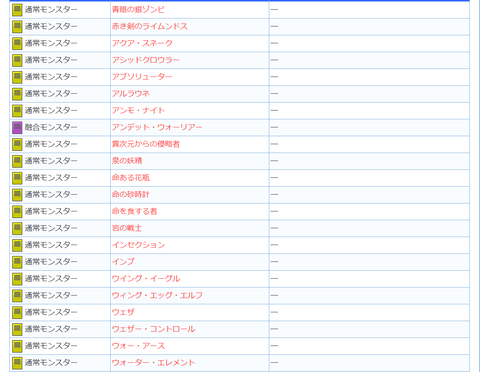Click the yellow card icon beside 泉の妖精
Image resolution: width=480 pixels, height=372 pixels.
point(17,161)
